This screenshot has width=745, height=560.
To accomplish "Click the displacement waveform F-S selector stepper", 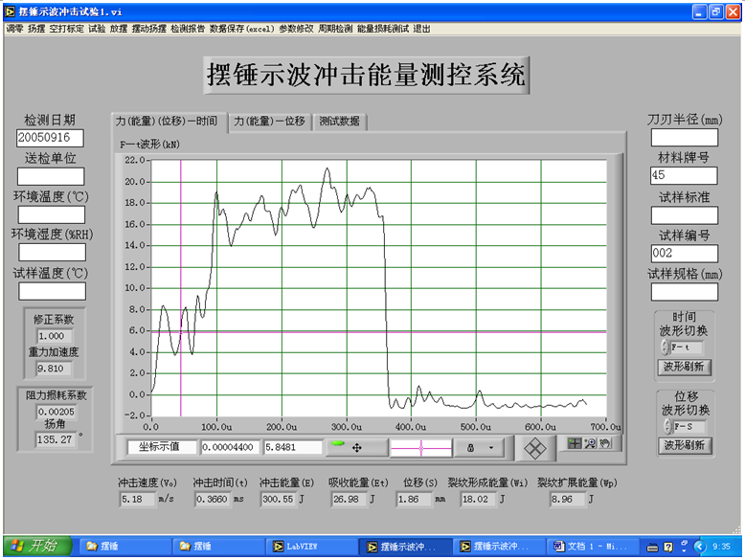I will tap(666, 426).
